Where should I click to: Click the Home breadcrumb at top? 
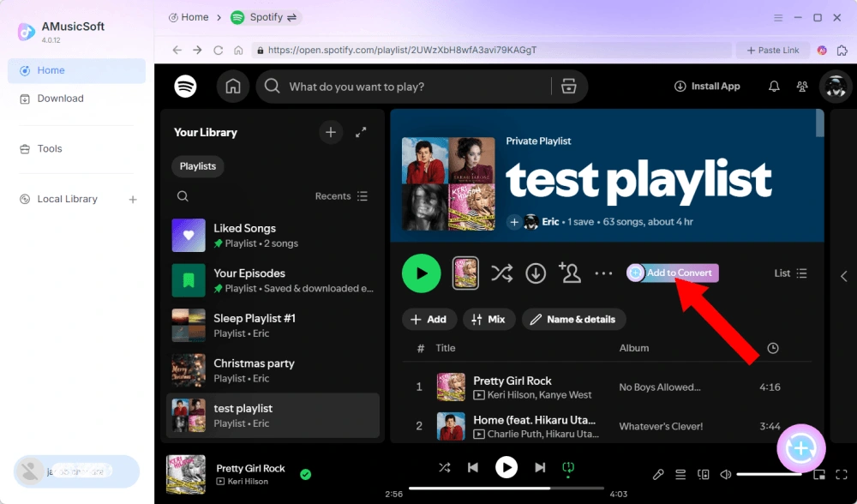point(189,17)
